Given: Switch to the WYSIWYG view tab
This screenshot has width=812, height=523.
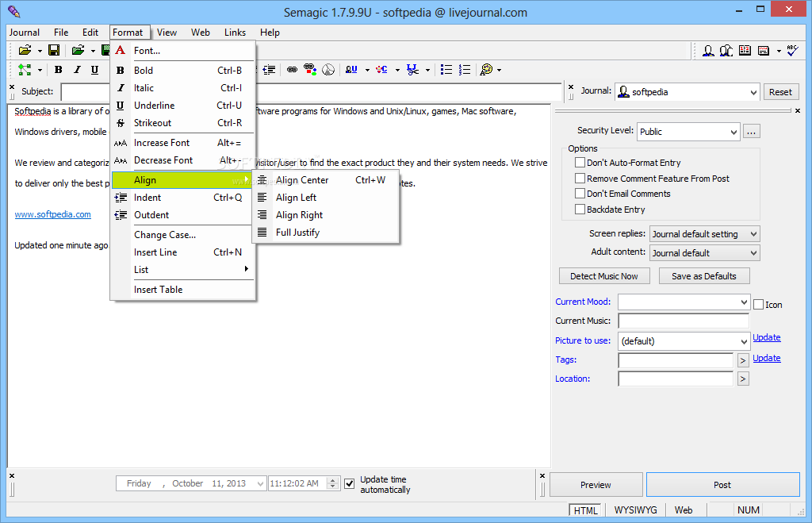Looking at the screenshot, I should click(635, 510).
